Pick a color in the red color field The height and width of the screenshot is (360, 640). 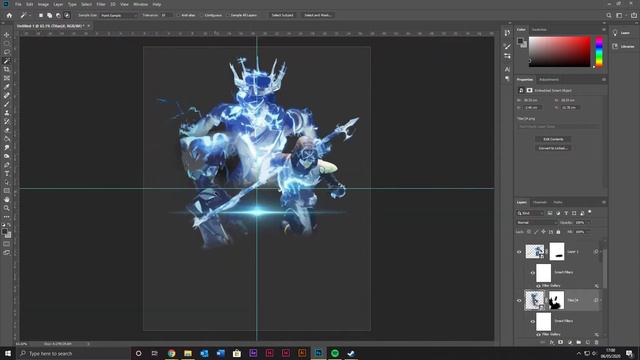click(x=560, y=52)
